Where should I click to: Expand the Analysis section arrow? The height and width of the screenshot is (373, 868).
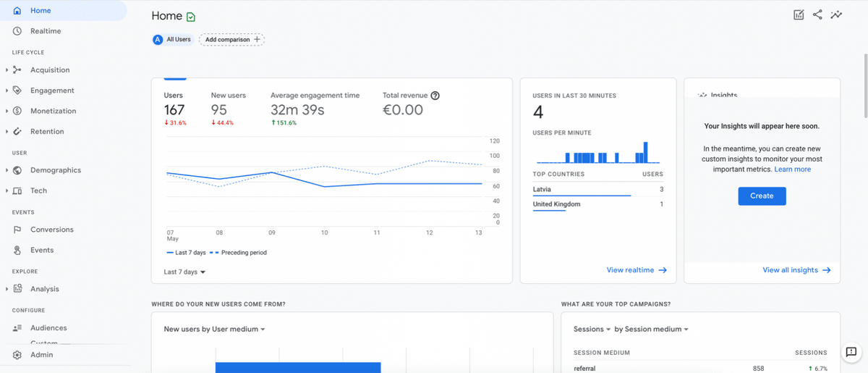(7, 289)
